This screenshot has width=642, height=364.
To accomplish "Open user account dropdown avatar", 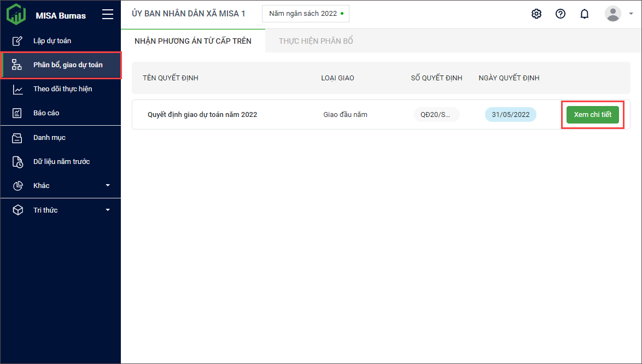I will point(613,14).
